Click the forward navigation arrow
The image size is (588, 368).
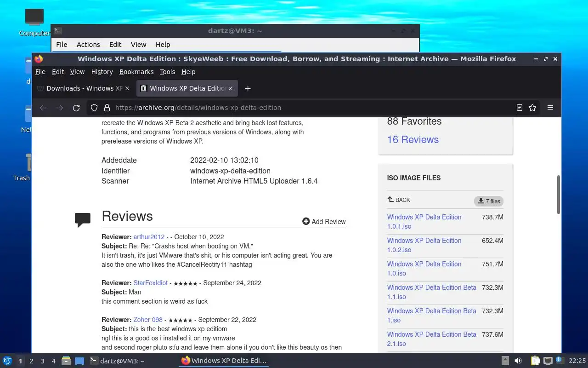[60, 108]
